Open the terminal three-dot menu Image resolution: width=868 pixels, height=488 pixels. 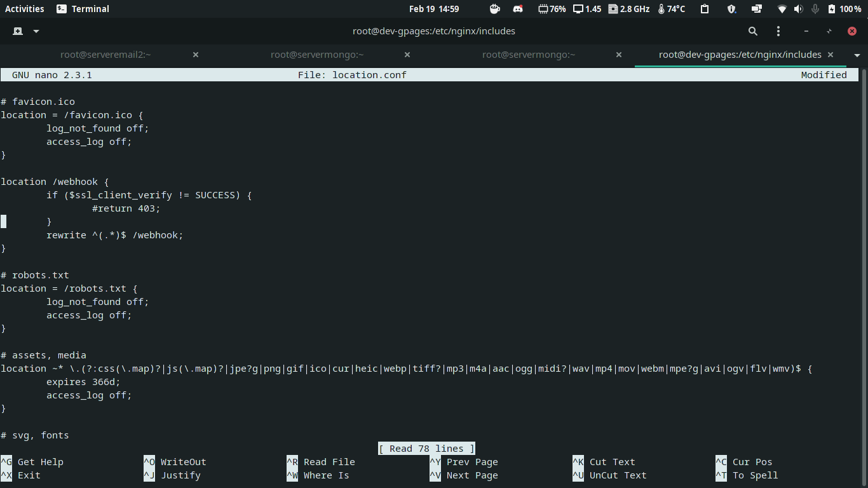point(778,31)
